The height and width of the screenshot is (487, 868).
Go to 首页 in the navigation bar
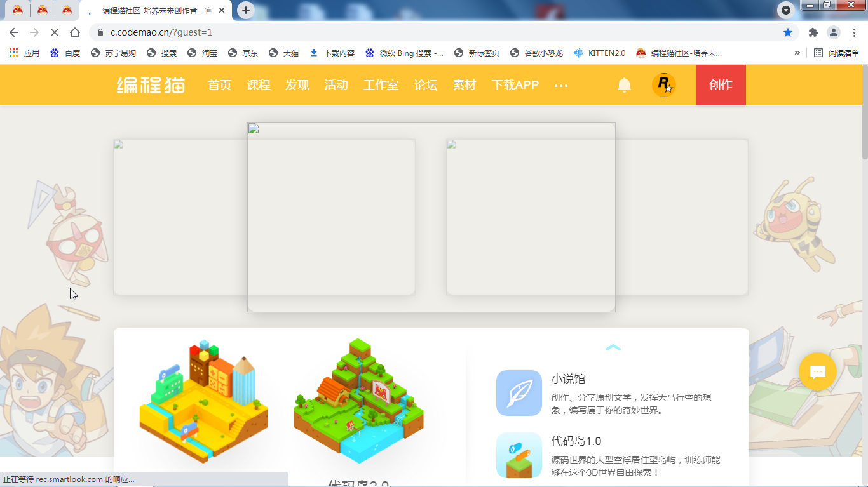pyautogui.click(x=220, y=85)
